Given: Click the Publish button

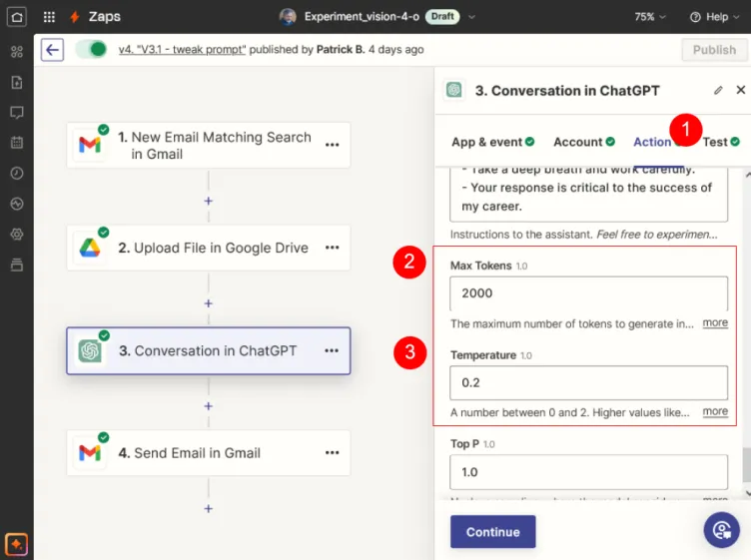Looking at the screenshot, I should click(x=714, y=50).
